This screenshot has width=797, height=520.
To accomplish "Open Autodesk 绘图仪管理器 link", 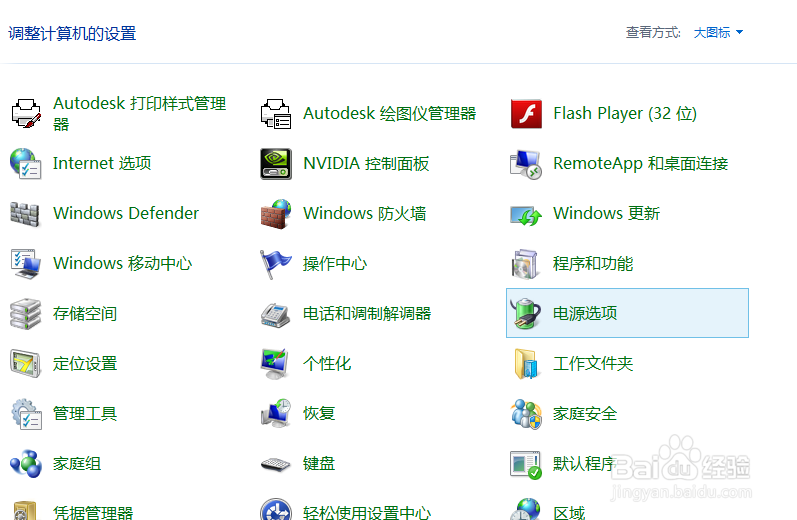I will click(x=389, y=113).
